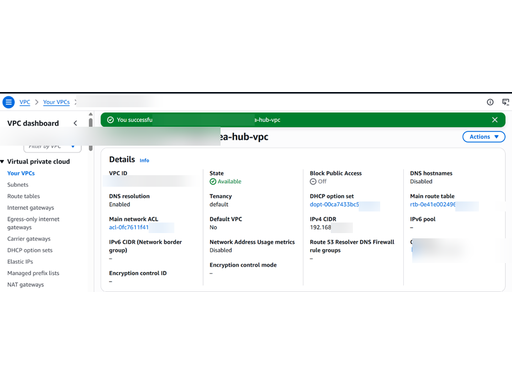The width and height of the screenshot is (512, 384).
Task: Open the CloudShell icon at top right
Action: coord(505,102)
